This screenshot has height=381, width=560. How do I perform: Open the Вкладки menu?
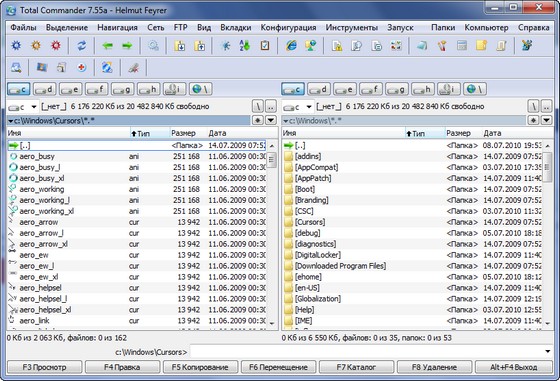point(236,27)
